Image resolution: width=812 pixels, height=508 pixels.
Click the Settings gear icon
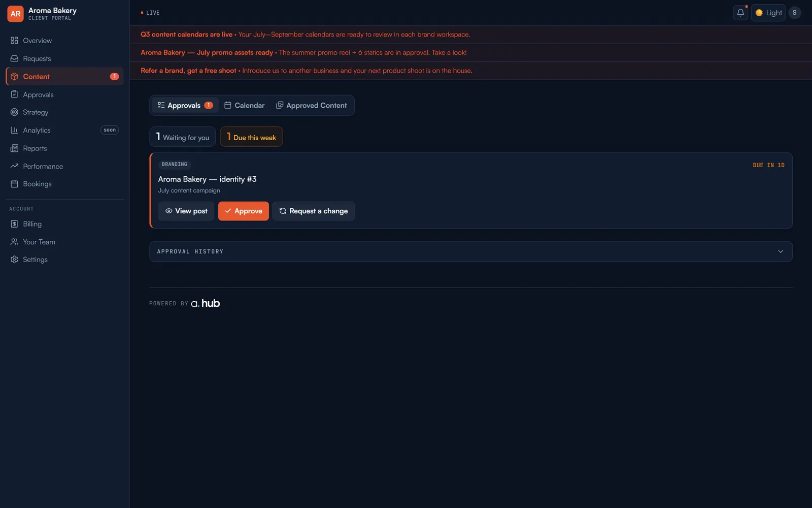pyautogui.click(x=14, y=260)
